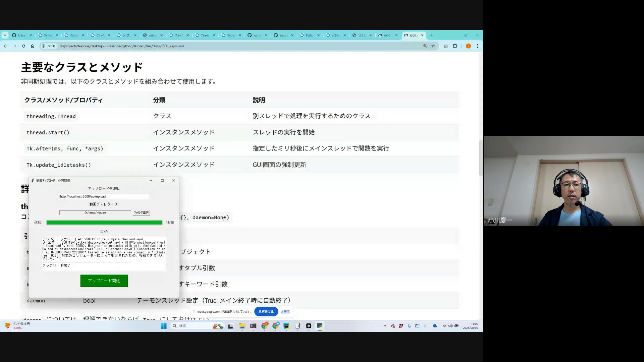Click the microphone icon in system tray
This screenshot has width=644, height=362.
(x=409, y=326)
